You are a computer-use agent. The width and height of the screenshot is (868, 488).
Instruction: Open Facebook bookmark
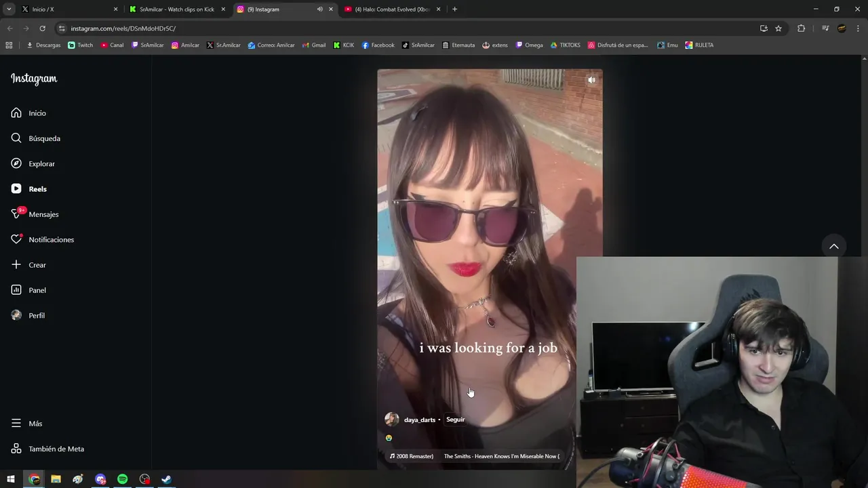tap(378, 45)
